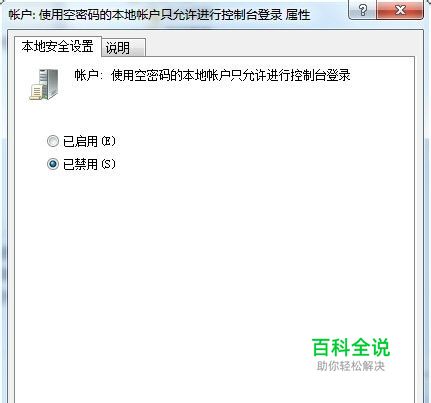Click the 控制台登录 words in the heading
Screen dimensions: 431x403
point(320,75)
